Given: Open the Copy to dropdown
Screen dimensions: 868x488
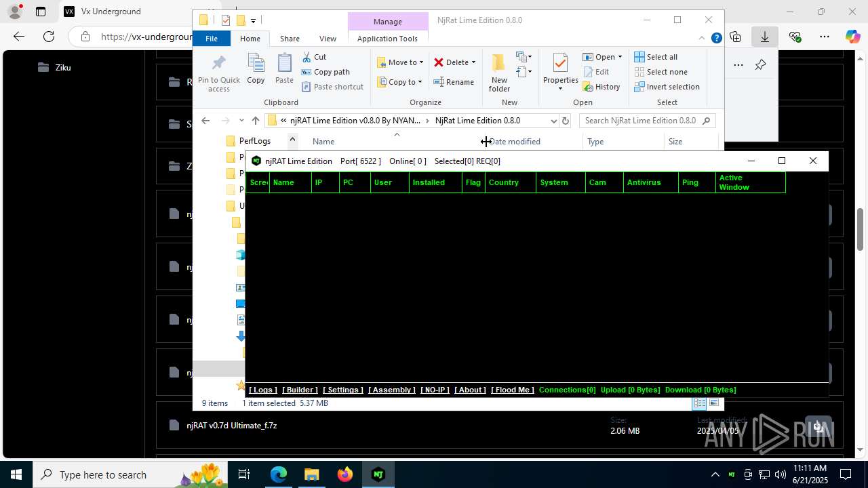Looking at the screenshot, I should 399,82.
